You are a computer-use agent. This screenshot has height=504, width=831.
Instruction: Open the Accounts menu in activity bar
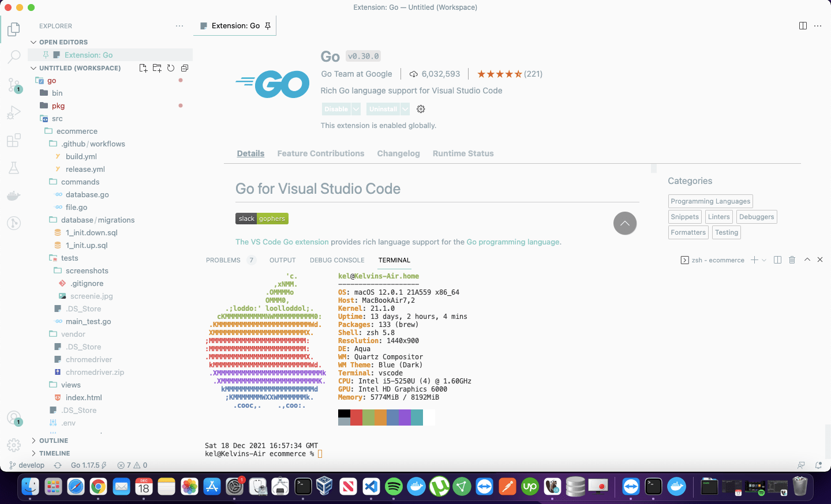[14, 418]
